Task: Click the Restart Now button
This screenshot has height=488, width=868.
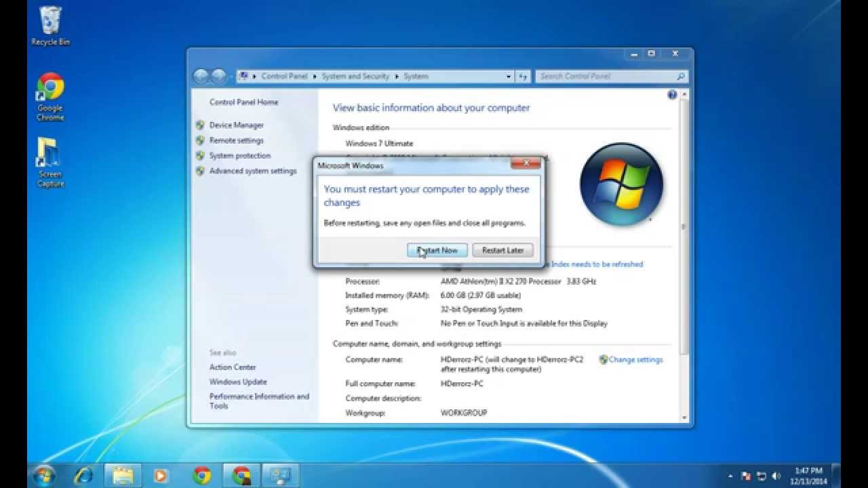Action: pos(437,250)
